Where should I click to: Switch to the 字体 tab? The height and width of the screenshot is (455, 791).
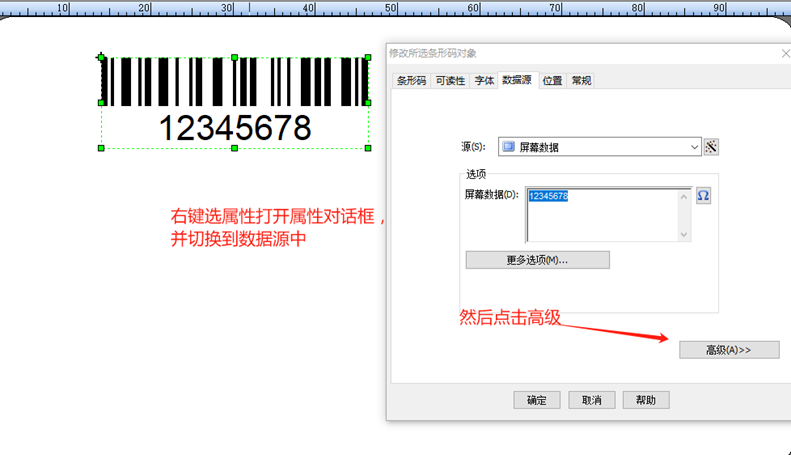pos(484,81)
